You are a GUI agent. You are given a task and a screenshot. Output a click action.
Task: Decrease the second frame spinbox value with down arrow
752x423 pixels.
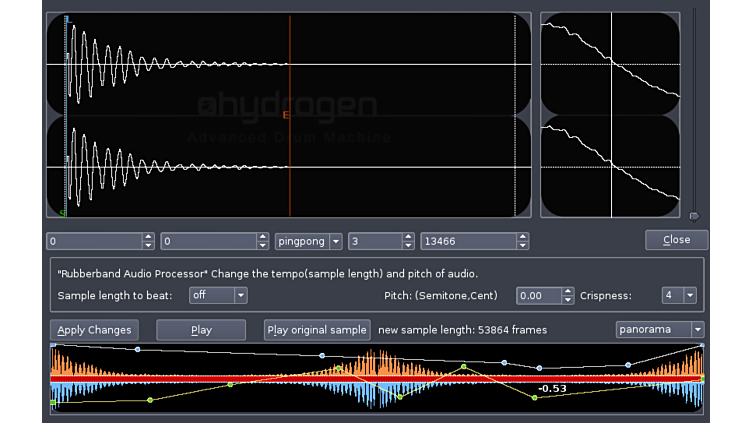[x=264, y=245]
